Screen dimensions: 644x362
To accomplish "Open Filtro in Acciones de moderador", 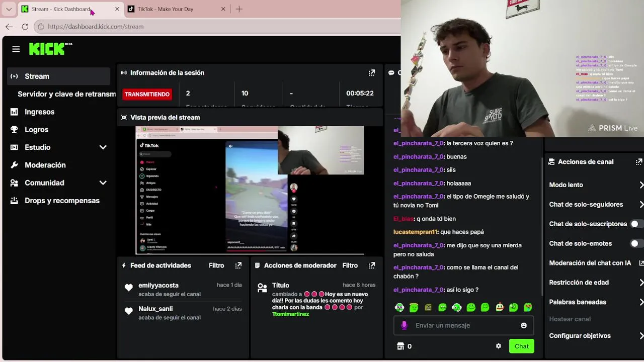I will (350, 265).
